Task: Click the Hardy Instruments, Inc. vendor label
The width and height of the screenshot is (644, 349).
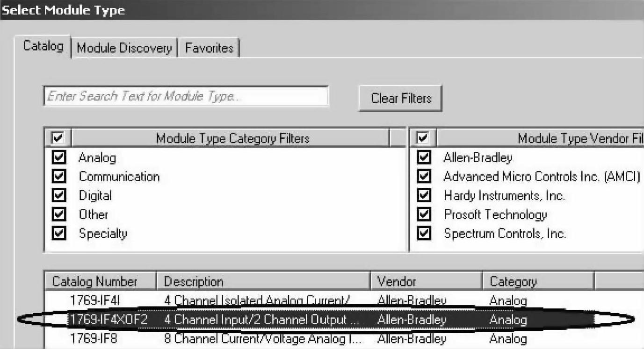Action: tap(504, 196)
